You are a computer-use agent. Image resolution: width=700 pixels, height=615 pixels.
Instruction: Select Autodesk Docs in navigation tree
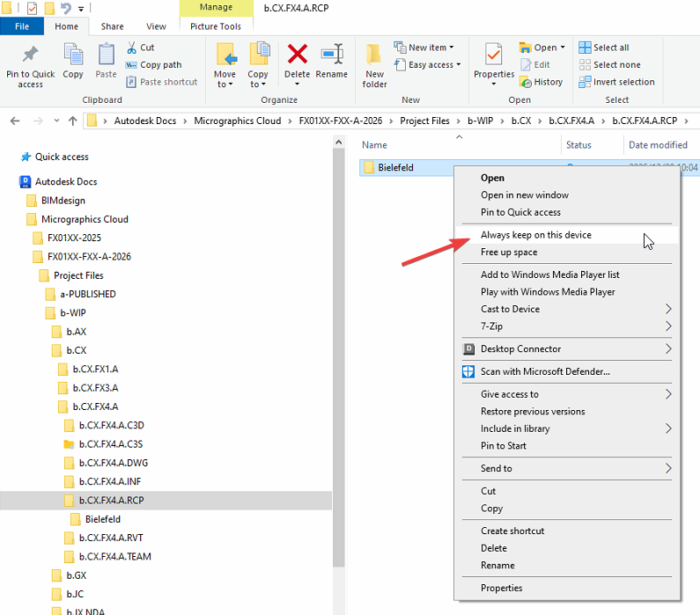(66, 182)
